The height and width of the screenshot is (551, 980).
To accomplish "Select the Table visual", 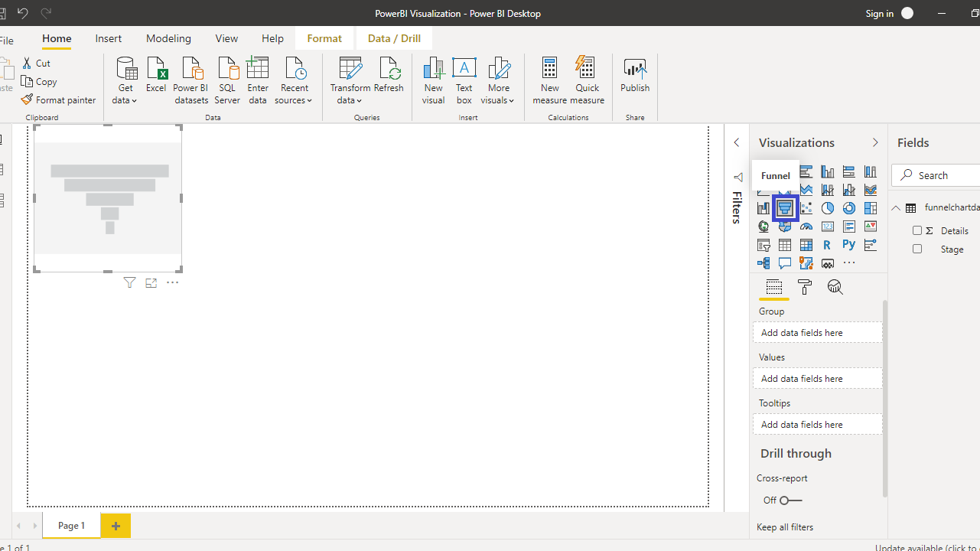I will tap(785, 245).
